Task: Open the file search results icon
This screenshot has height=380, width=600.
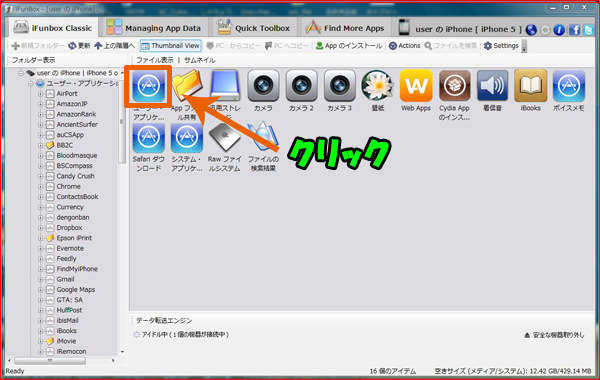Action: coord(263,137)
